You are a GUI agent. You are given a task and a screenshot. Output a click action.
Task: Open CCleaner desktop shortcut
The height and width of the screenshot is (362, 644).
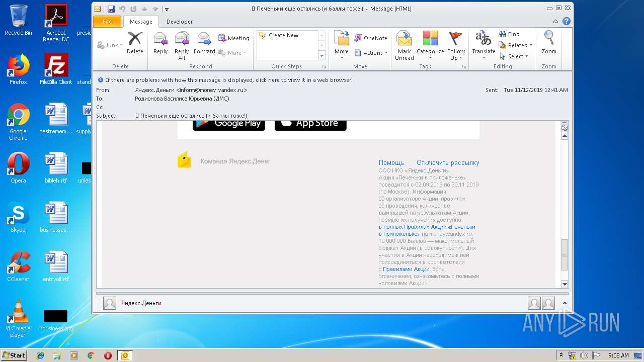tap(18, 266)
